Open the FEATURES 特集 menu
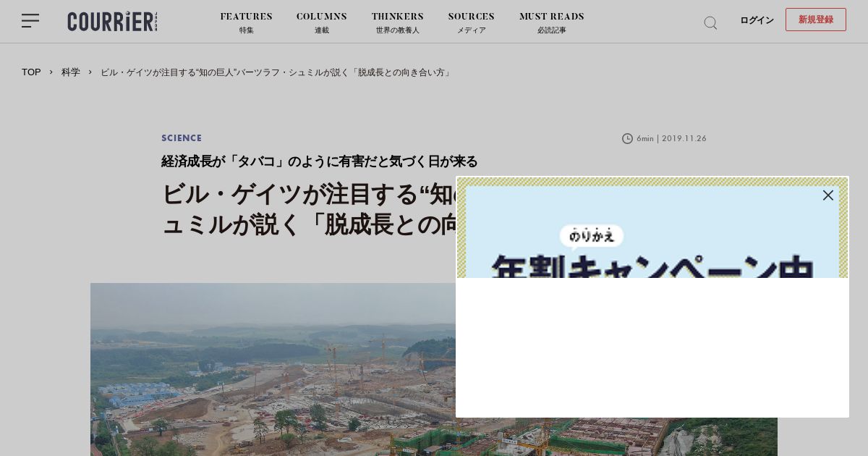Image resolution: width=868 pixels, height=456 pixels. (247, 22)
